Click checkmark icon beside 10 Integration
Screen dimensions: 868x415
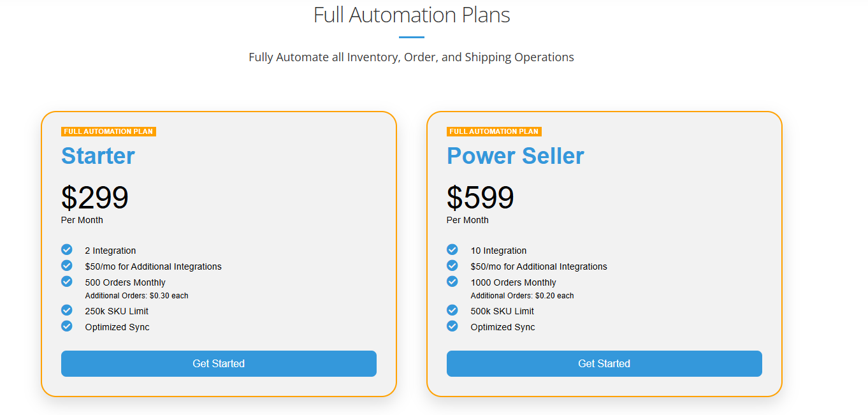452,249
